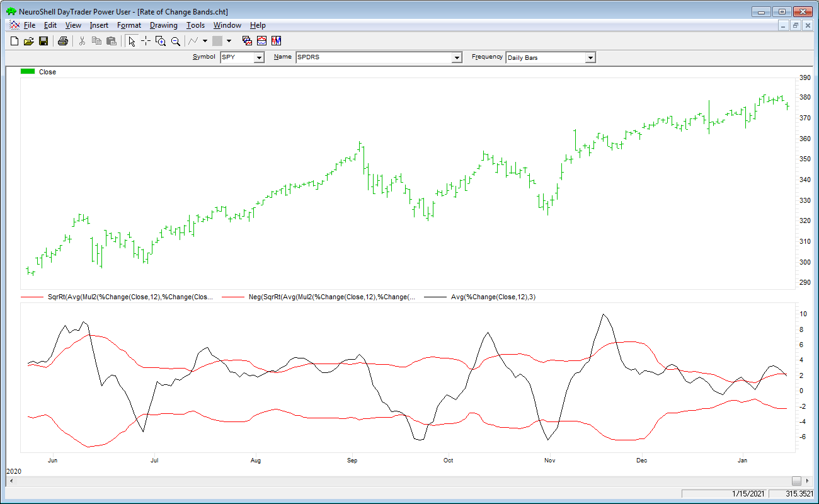The height and width of the screenshot is (504, 819).
Task: Click the Copy icon in toolbar
Action: tap(96, 41)
